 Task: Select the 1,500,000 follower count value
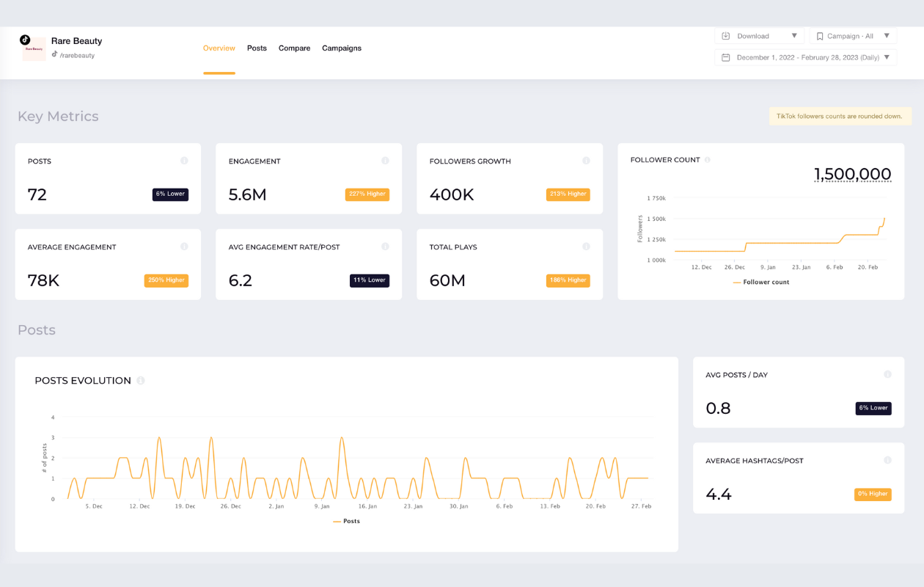point(853,175)
